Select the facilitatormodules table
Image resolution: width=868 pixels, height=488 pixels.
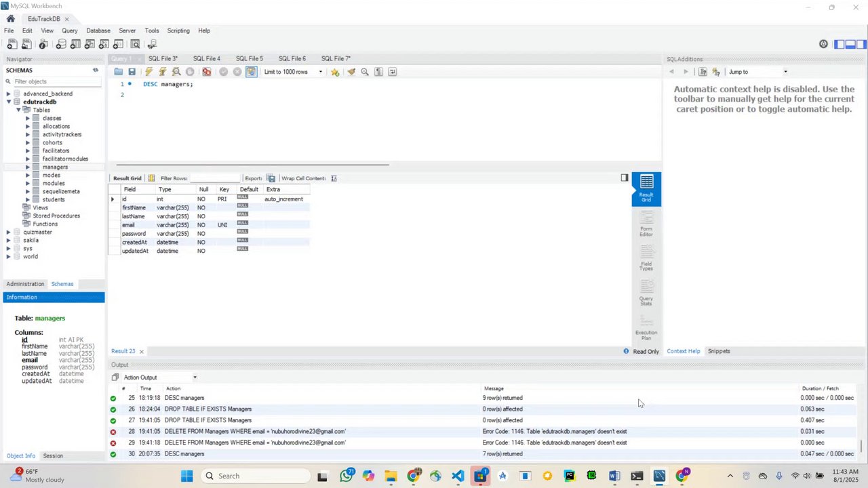pyautogui.click(x=65, y=159)
